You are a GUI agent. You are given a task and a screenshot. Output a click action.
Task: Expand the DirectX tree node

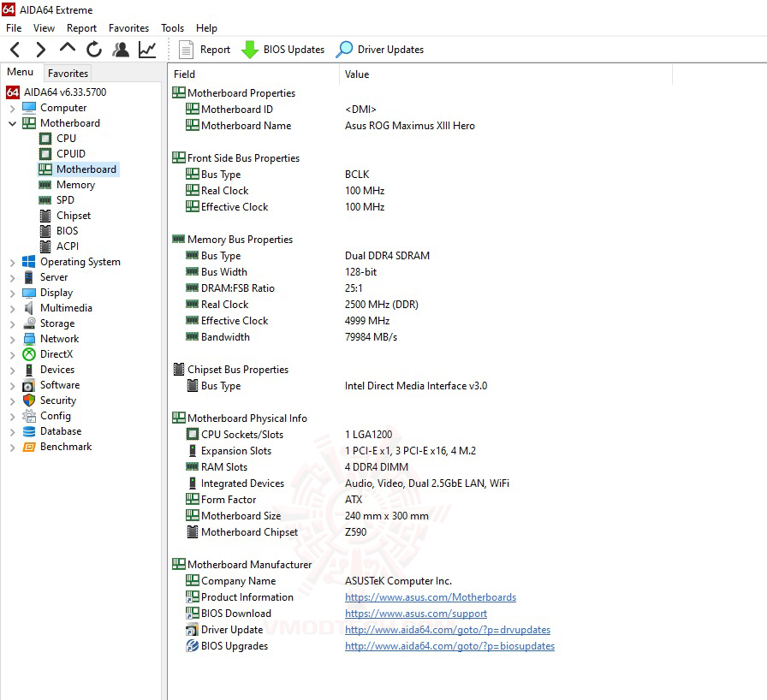click(13, 354)
